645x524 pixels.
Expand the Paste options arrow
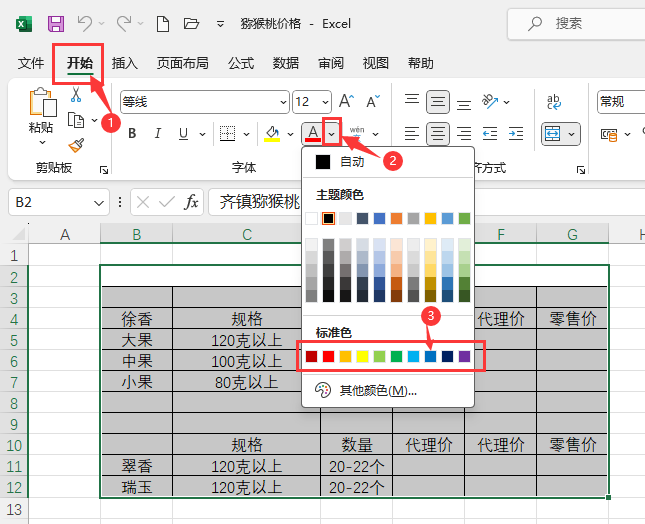[42, 142]
